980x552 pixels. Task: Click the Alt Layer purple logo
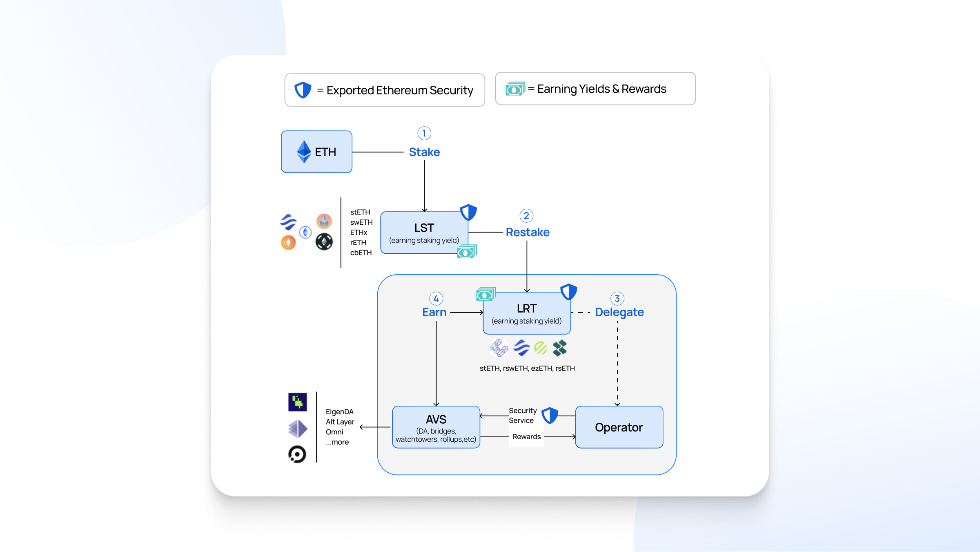pyautogui.click(x=297, y=429)
